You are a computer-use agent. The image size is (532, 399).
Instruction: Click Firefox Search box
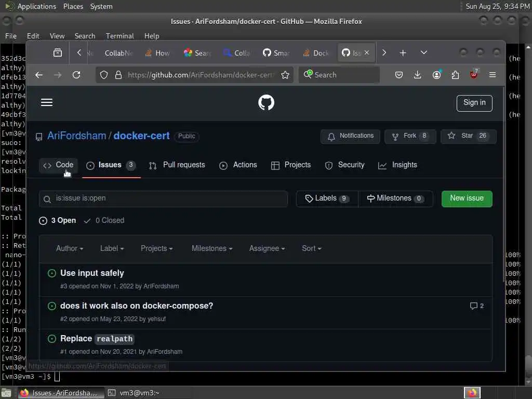pyautogui.click(x=339, y=75)
